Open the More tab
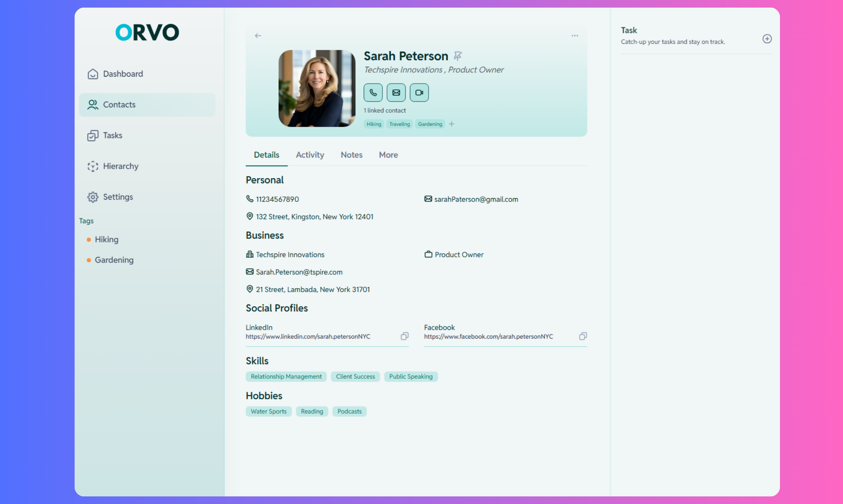 pos(388,155)
